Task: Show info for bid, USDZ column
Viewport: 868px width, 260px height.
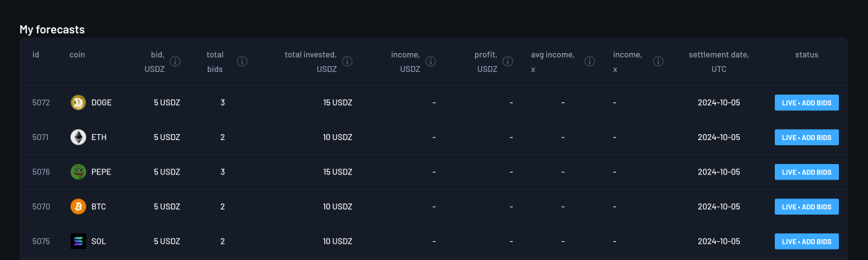Action: tap(175, 62)
